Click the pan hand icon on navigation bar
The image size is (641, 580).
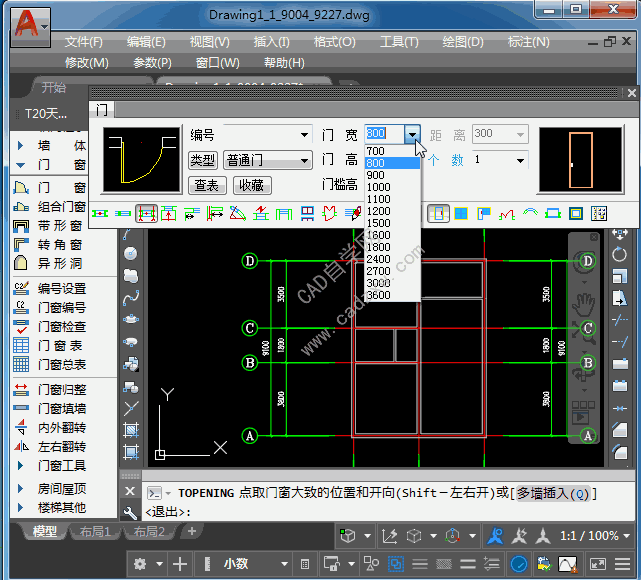tap(583, 305)
